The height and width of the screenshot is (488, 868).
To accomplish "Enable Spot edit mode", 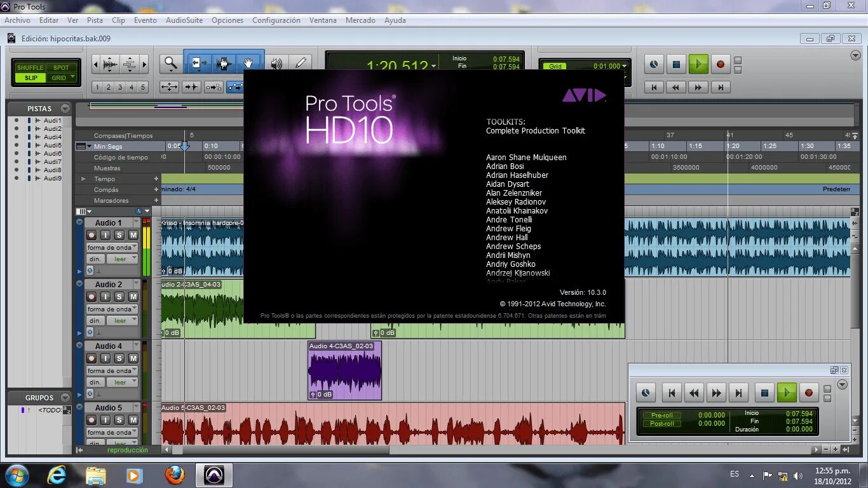I will point(61,67).
